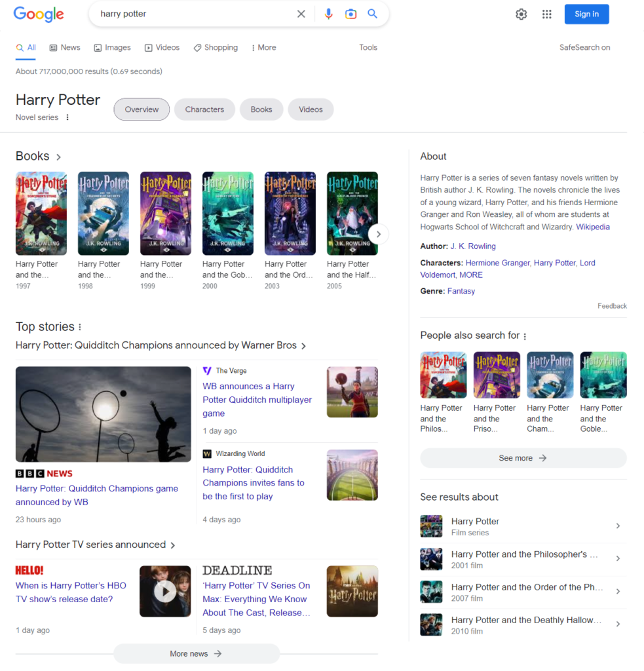Viewport: 644px width, 671px height.
Task: Select the All results tab
Action: 26,47
